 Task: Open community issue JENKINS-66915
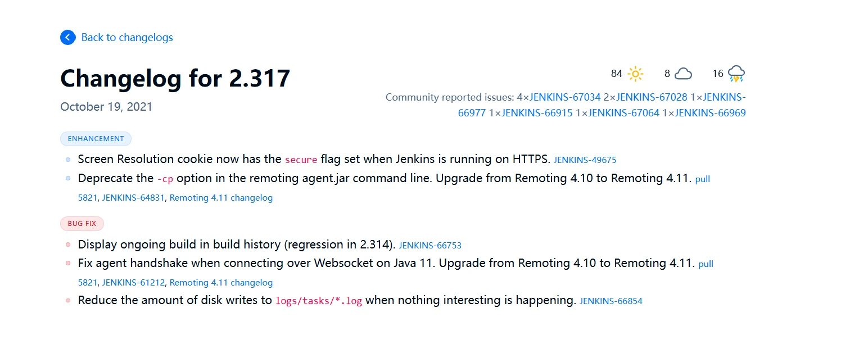coord(537,113)
